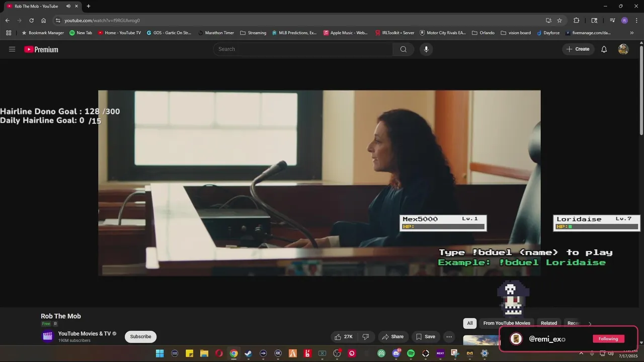This screenshot has height=362, width=644.
Task: Open the YouTube account avatar menu
Action: 623,49
